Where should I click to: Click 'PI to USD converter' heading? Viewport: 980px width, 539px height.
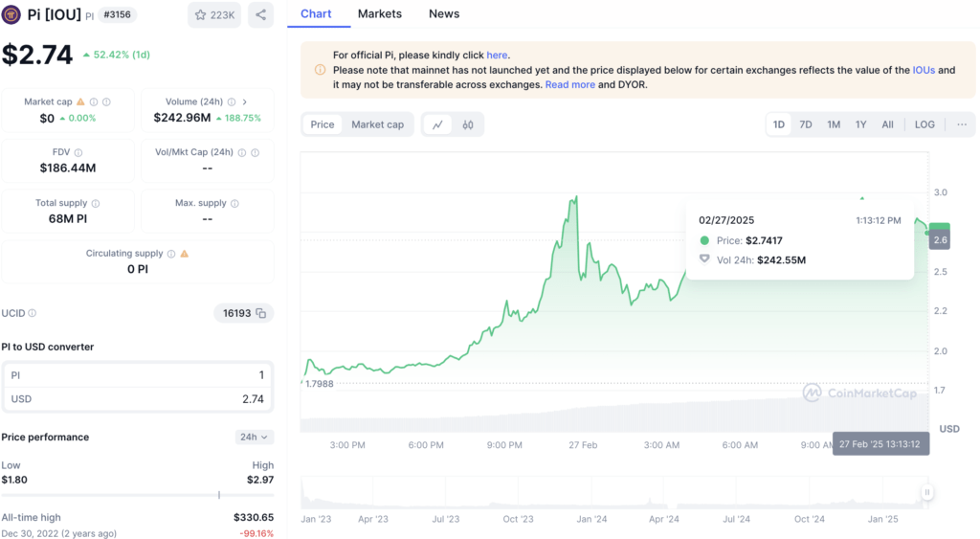(x=48, y=347)
